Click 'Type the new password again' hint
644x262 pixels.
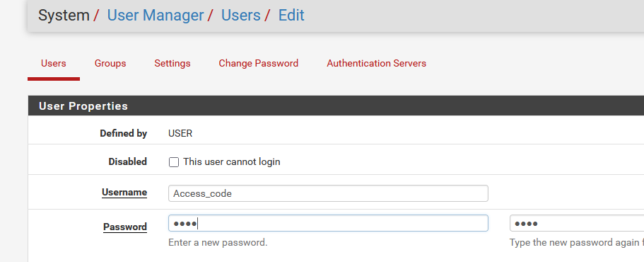click(x=577, y=243)
